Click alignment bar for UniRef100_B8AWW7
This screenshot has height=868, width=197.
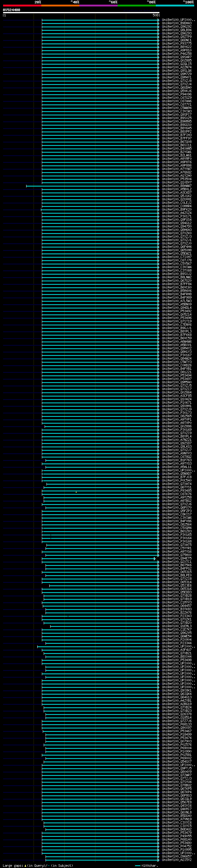click(93, 186)
